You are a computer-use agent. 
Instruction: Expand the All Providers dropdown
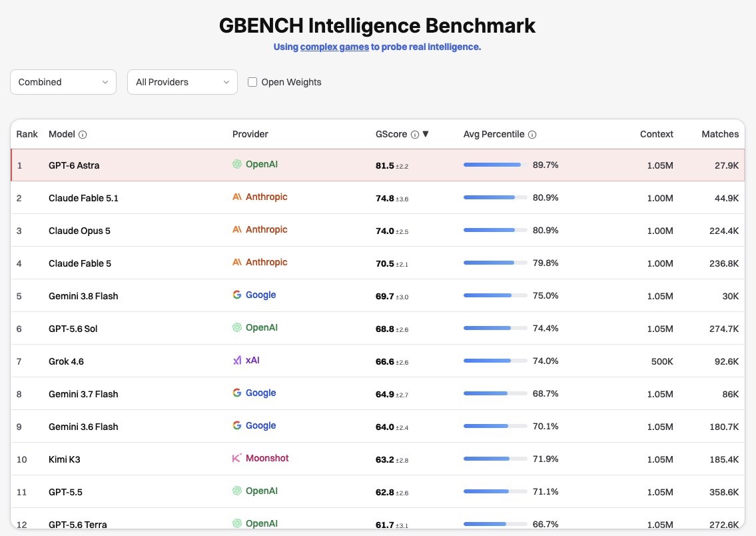point(183,82)
